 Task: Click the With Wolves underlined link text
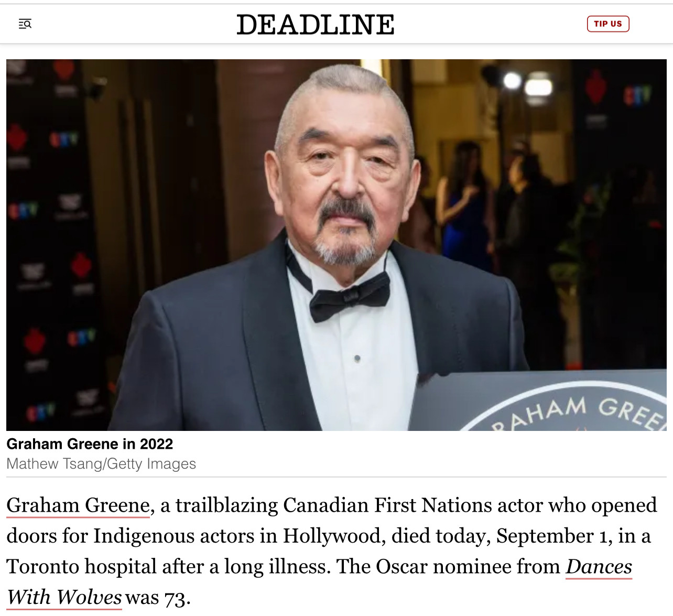[64, 597]
